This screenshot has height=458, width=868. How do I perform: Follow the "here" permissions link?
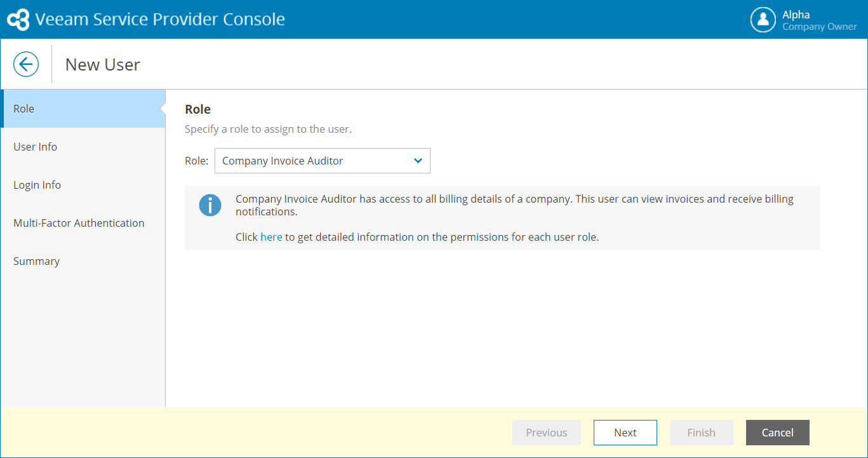(x=271, y=237)
